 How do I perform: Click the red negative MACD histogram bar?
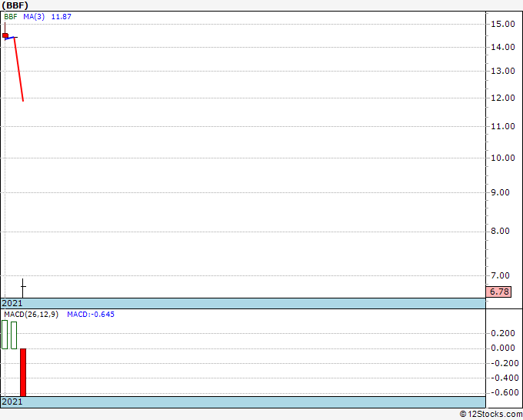(x=23, y=372)
